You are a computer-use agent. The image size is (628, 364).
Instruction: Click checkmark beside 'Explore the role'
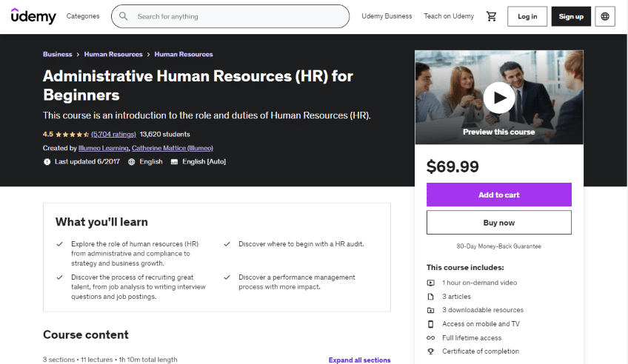[59, 244]
